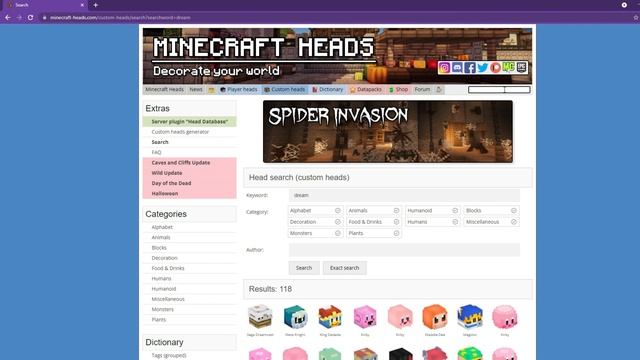Click the Exact search button
640x360 pixels.
pyautogui.click(x=344, y=268)
